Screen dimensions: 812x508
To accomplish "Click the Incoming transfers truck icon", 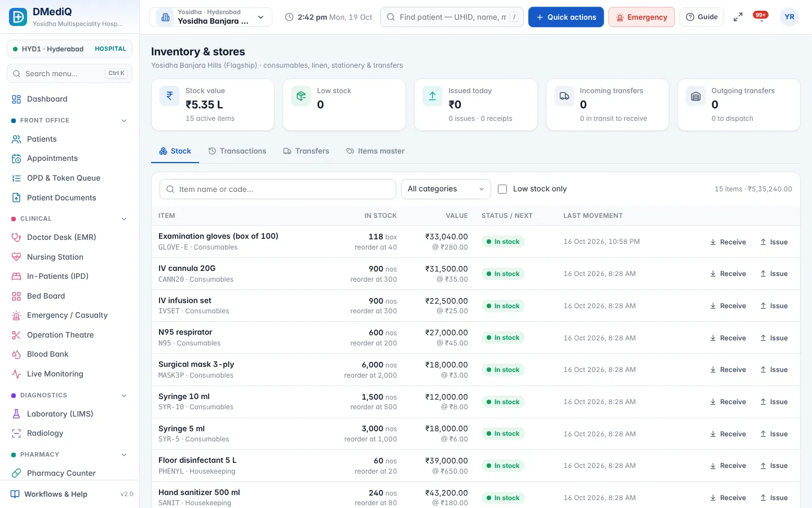I will (x=564, y=96).
